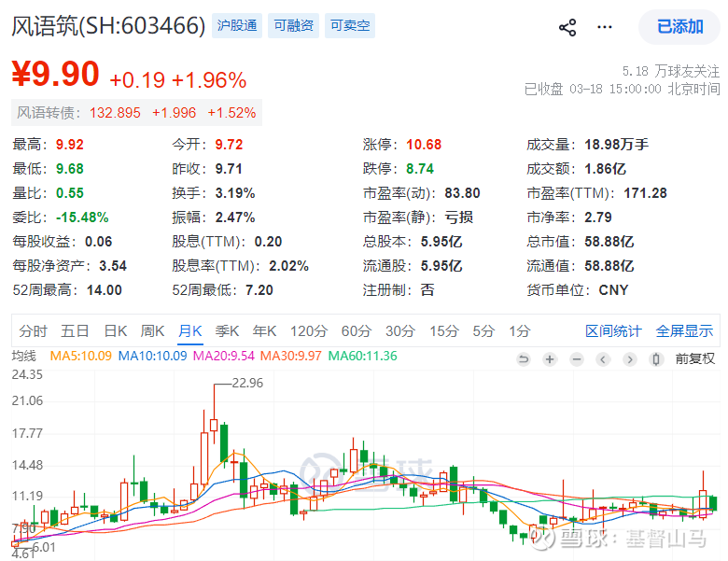This screenshot has height=561, width=728.
Task: Zoom out chart with minus icon
Action: click(x=577, y=359)
